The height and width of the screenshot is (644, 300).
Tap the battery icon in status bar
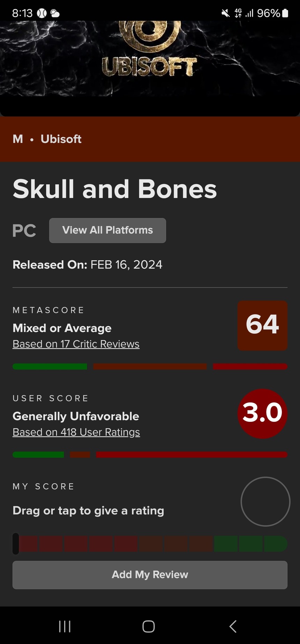coord(285,13)
